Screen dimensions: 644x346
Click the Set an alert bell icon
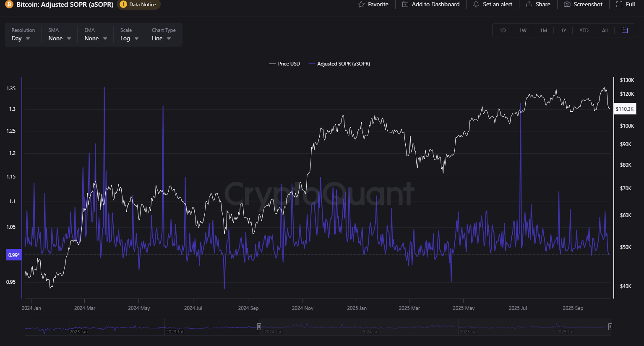[x=476, y=4]
